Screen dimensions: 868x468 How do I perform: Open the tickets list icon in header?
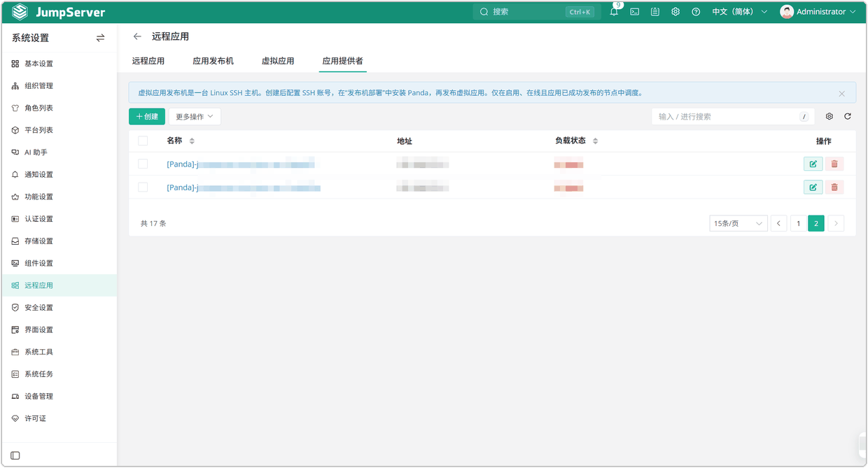tap(655, 12)
